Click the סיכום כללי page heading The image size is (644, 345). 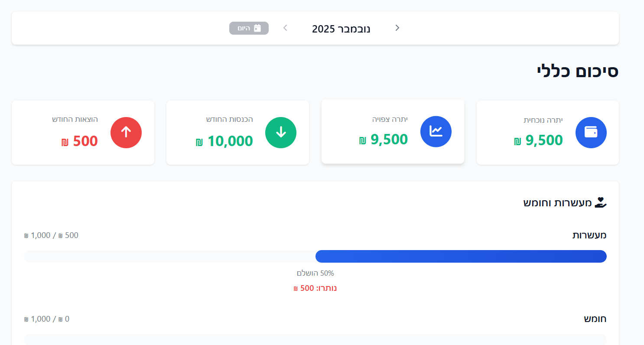(577, 71)
